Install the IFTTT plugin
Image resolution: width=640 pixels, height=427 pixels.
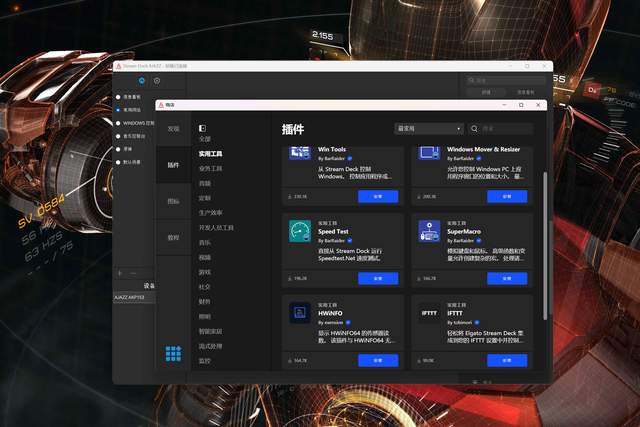pyautogui.click(x=507, y=360)
